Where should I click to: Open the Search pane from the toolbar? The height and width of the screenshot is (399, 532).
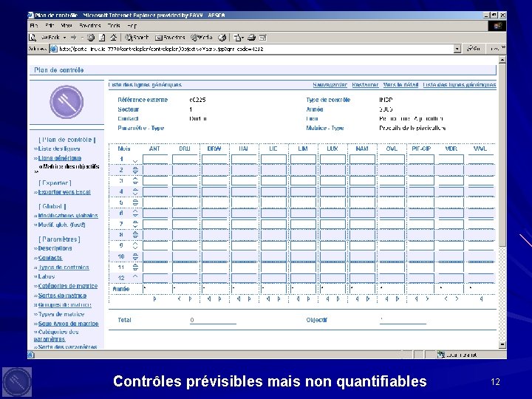pyautogui.click(x=137, y=38)
